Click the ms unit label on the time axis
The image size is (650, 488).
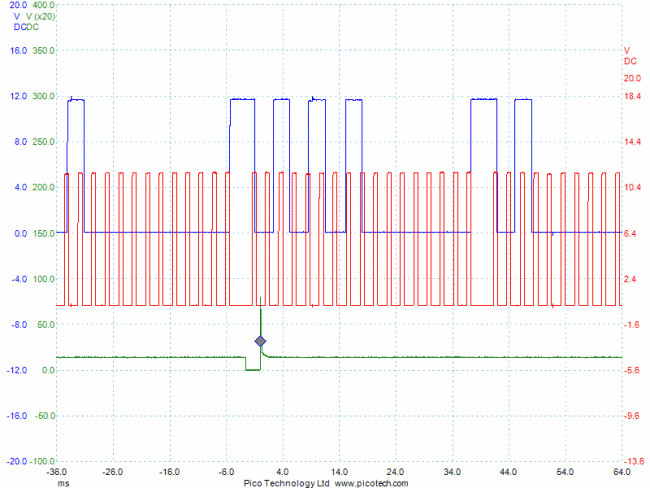click(x=63, y=483)
